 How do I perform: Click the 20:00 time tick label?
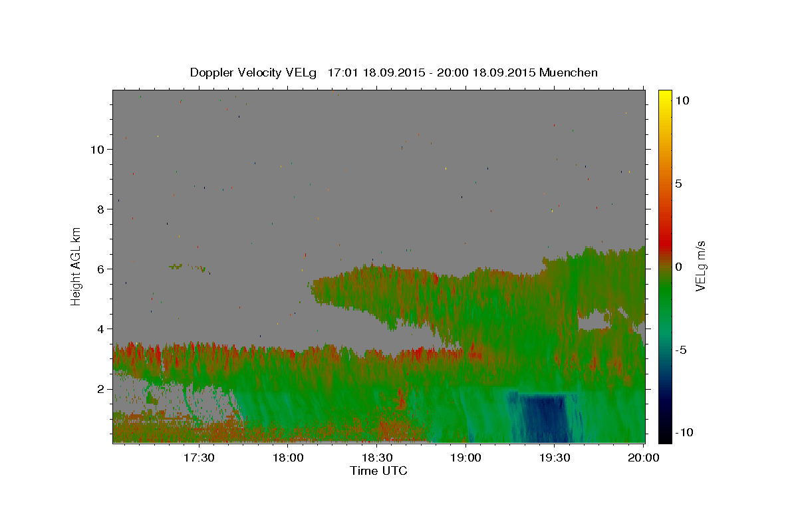click(x=643, y=459)
